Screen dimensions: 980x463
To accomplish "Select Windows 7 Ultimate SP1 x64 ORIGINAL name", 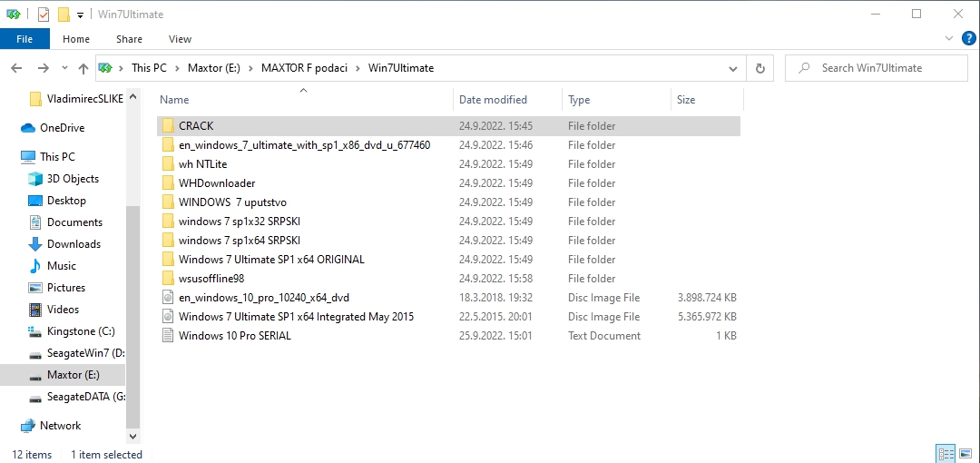I will pyautogui.click(x=271, y=260).
